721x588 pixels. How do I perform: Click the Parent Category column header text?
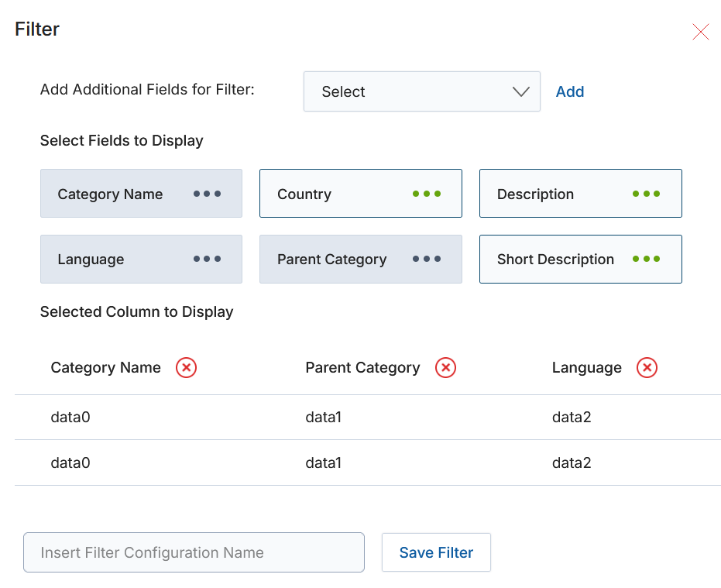point(362,368)
